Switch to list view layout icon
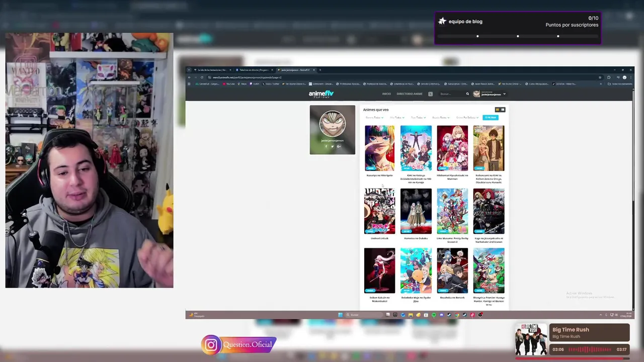Image resolution: width=644 pixels, height=362 pixels. point(502,110)
